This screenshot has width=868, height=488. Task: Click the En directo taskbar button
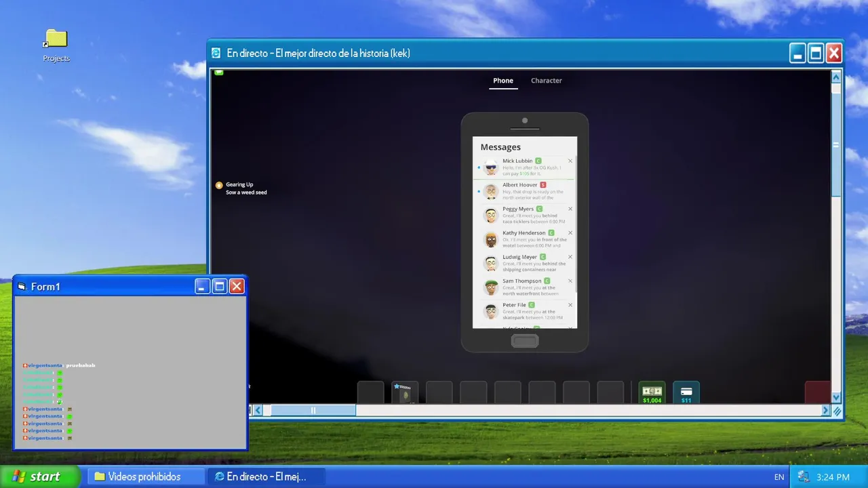click(x=266, y=476)
